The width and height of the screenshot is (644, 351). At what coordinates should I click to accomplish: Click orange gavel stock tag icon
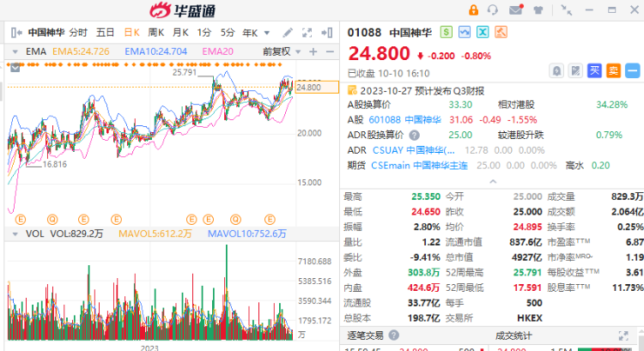point(501,32)
